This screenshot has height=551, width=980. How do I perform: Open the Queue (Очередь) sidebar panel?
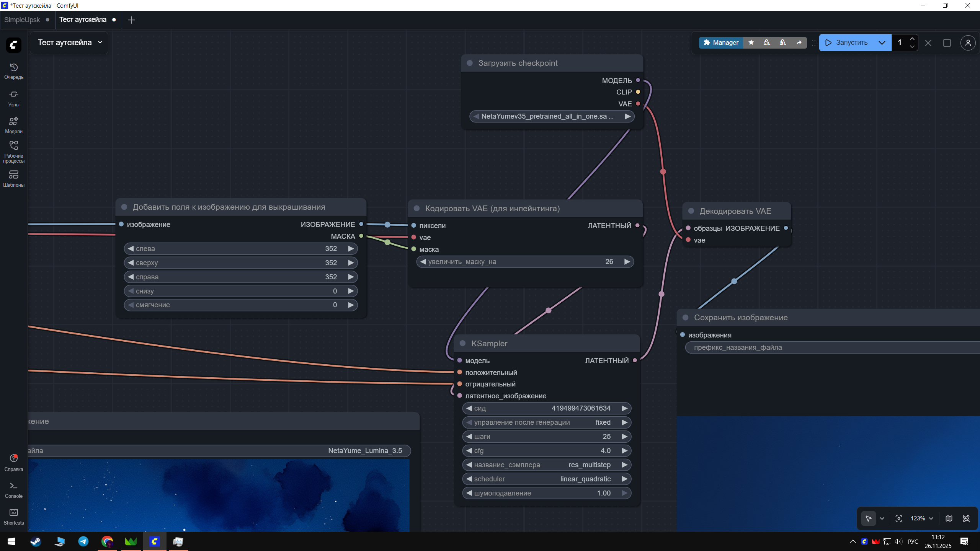coord(14,71)
